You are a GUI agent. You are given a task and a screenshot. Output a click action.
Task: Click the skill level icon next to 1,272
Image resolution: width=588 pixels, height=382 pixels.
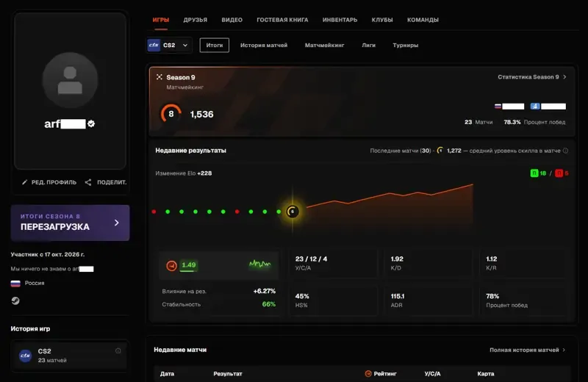(x=440, y=151)
